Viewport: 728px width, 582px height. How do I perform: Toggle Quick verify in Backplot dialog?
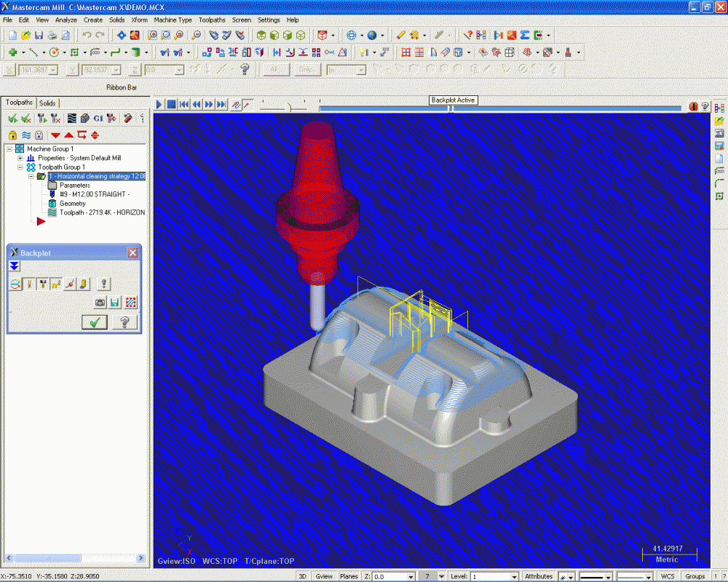84,284
